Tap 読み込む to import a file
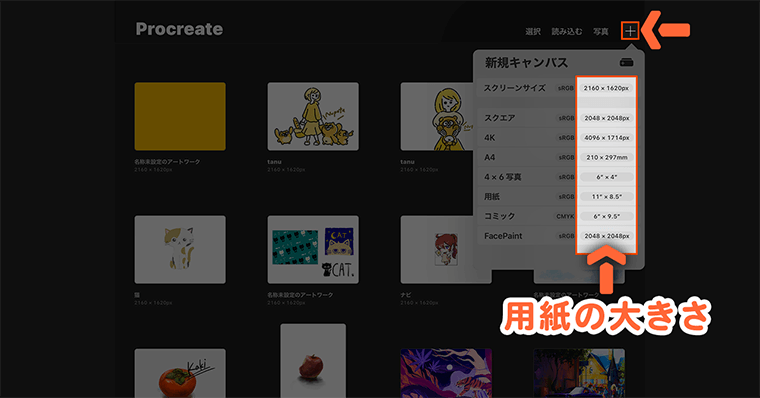Viewport: 760px width, 398px height. 567,32
